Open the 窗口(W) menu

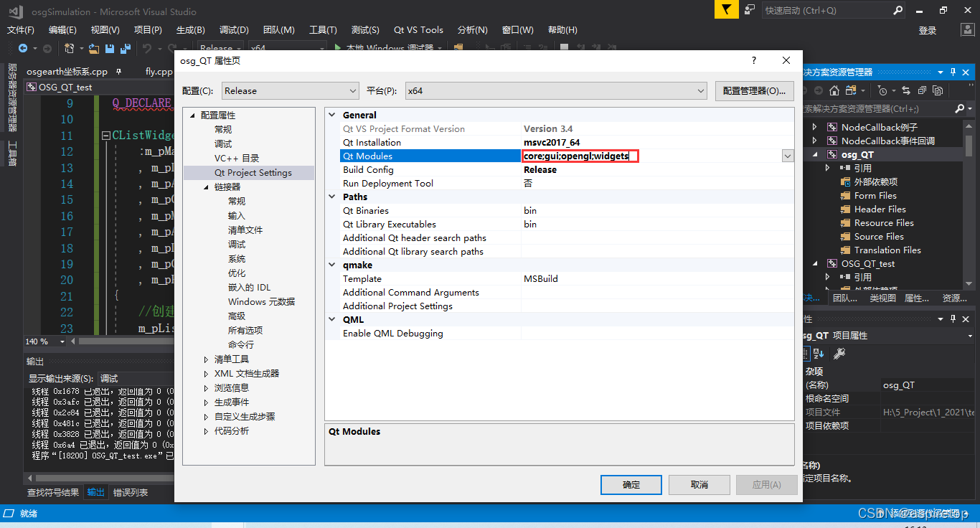[518, 30]
